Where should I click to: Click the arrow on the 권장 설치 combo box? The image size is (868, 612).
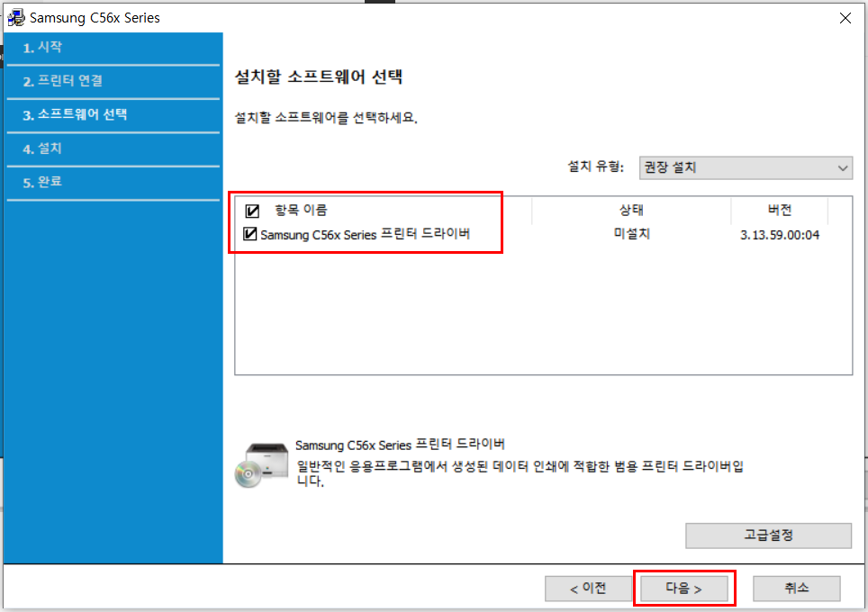[843, 167]
